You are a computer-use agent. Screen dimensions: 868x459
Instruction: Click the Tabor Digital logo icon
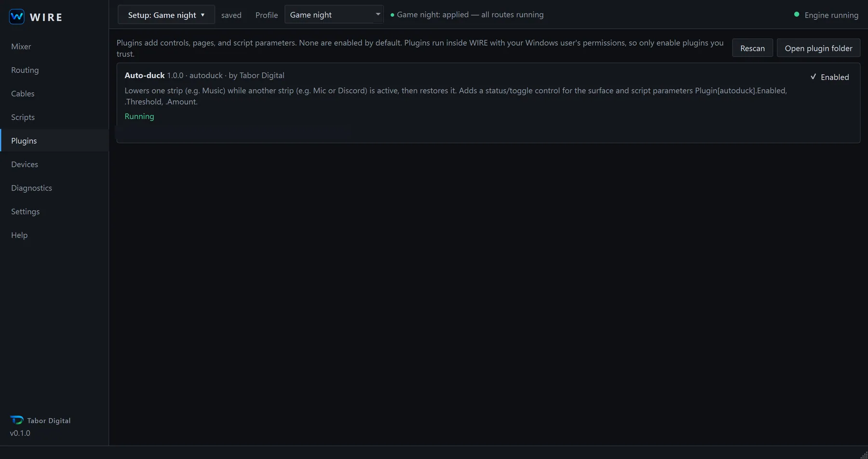click(17, 420)
